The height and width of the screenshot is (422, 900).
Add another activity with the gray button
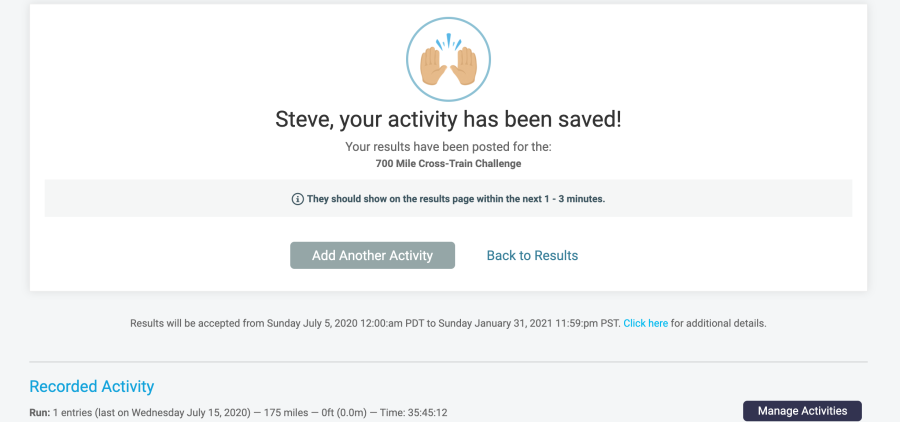point(373,255)
